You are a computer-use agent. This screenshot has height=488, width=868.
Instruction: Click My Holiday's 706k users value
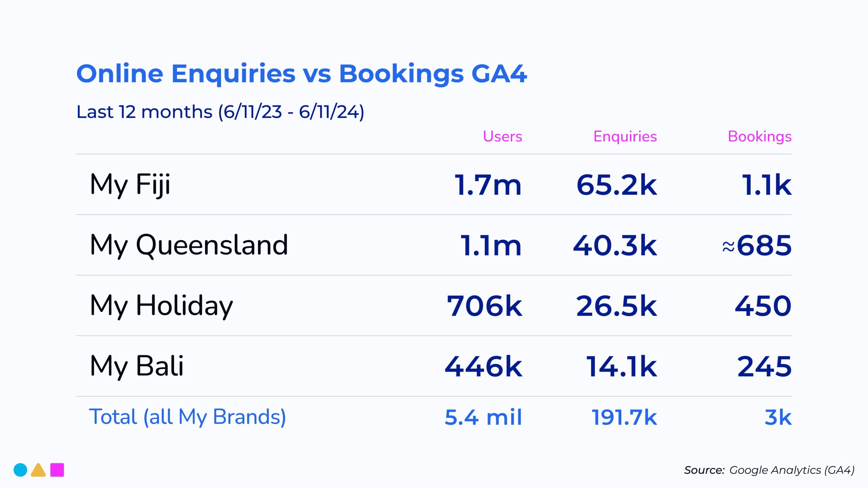485,306
